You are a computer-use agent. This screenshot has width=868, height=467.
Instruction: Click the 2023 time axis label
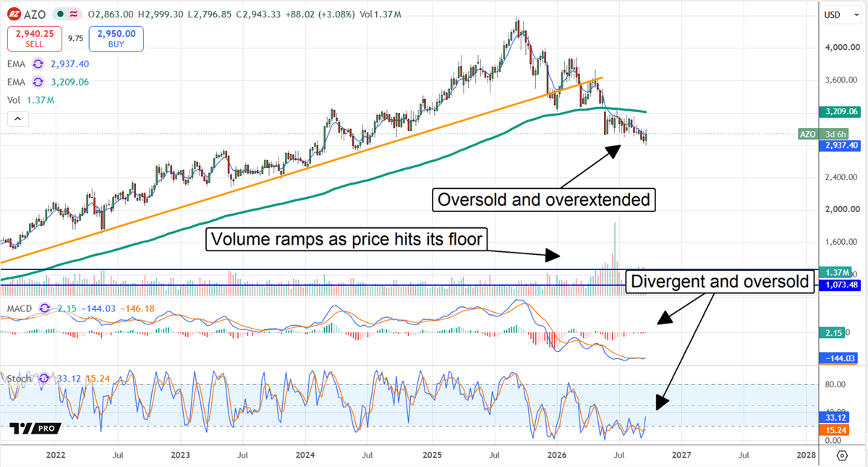180,455
